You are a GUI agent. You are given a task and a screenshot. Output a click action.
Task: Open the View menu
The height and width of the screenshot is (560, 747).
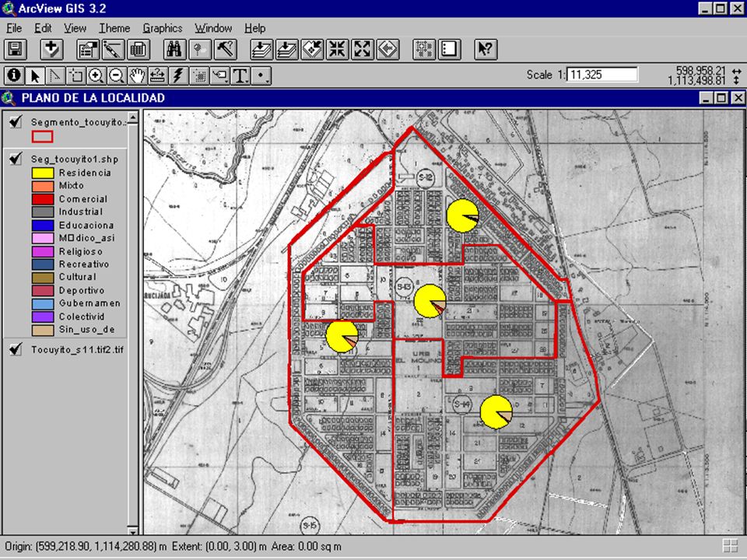click(x=75, y=28)
